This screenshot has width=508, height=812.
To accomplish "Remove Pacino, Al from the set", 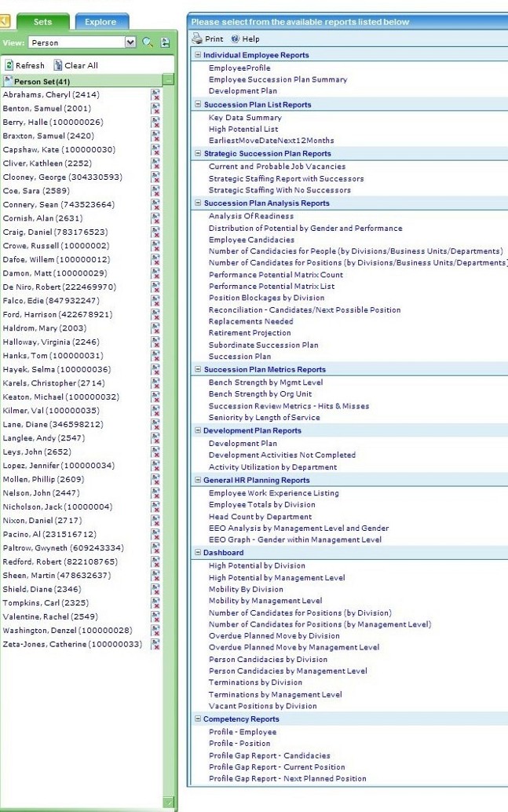I will click(x=155, y=535).
